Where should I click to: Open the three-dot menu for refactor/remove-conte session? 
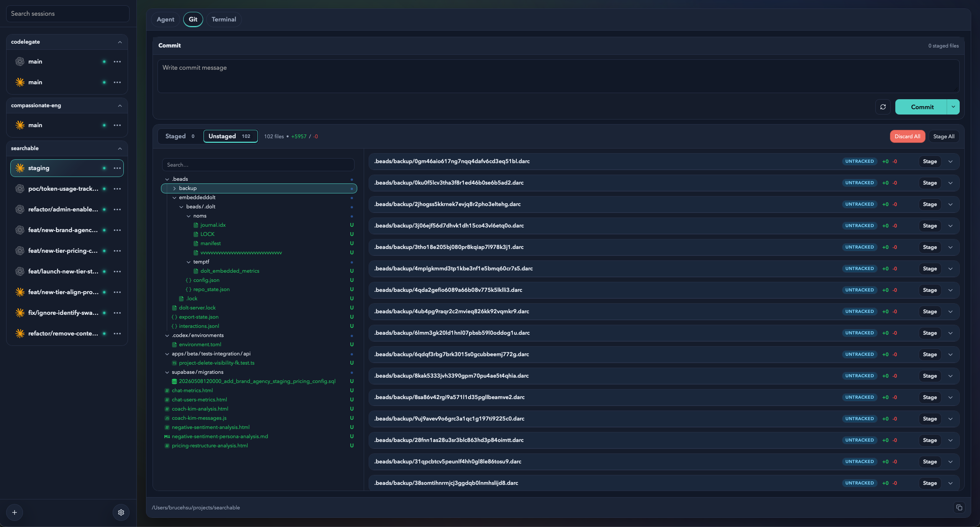point(117,334)
